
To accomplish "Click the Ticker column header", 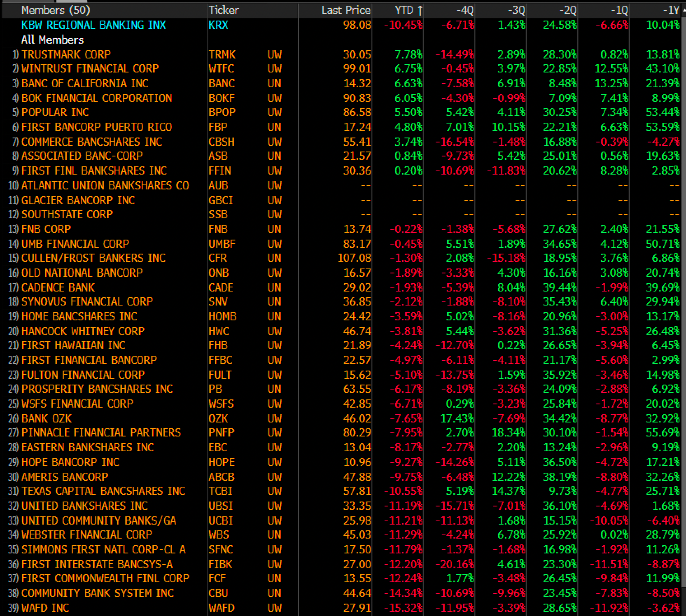I will coord(224,10).
